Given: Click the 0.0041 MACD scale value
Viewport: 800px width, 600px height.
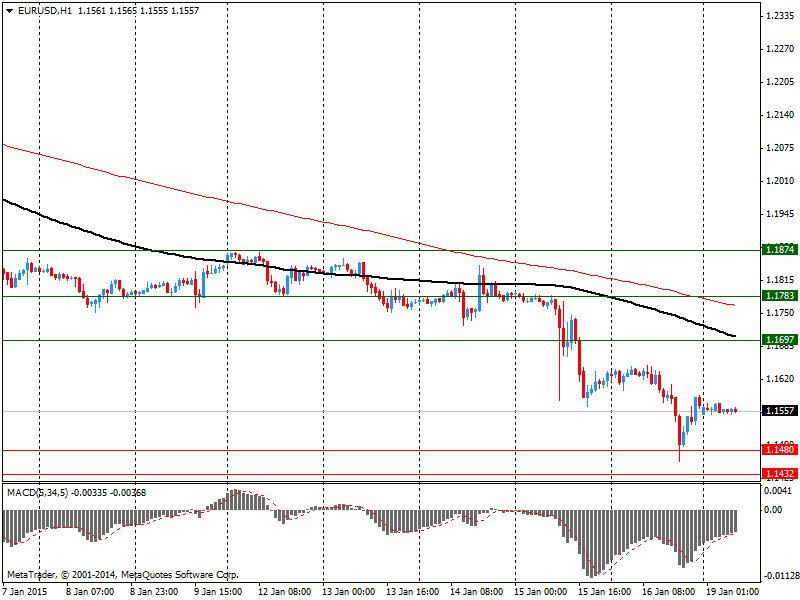Looking at the screenshot, I should point(778,491).
